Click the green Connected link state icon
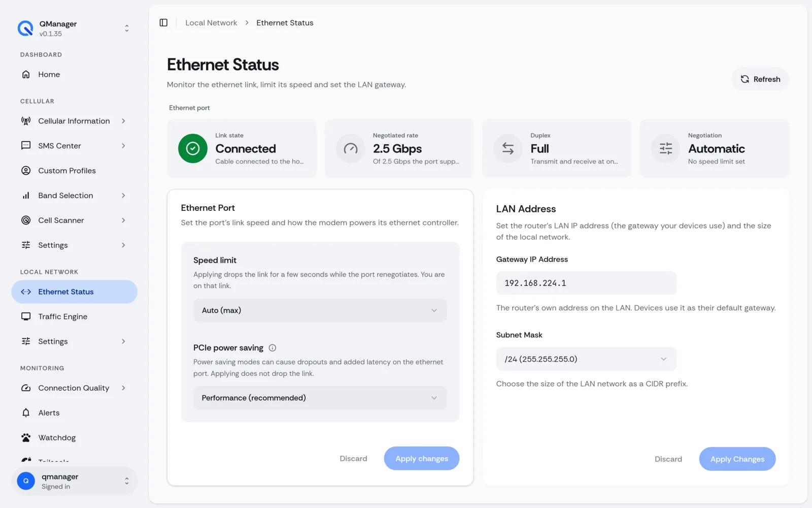This screenshot has width=812, height=508. point(193,148)
